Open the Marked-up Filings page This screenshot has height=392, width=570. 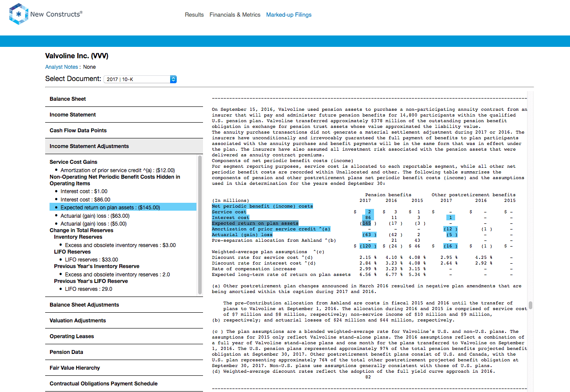click(x=289, y=15)
